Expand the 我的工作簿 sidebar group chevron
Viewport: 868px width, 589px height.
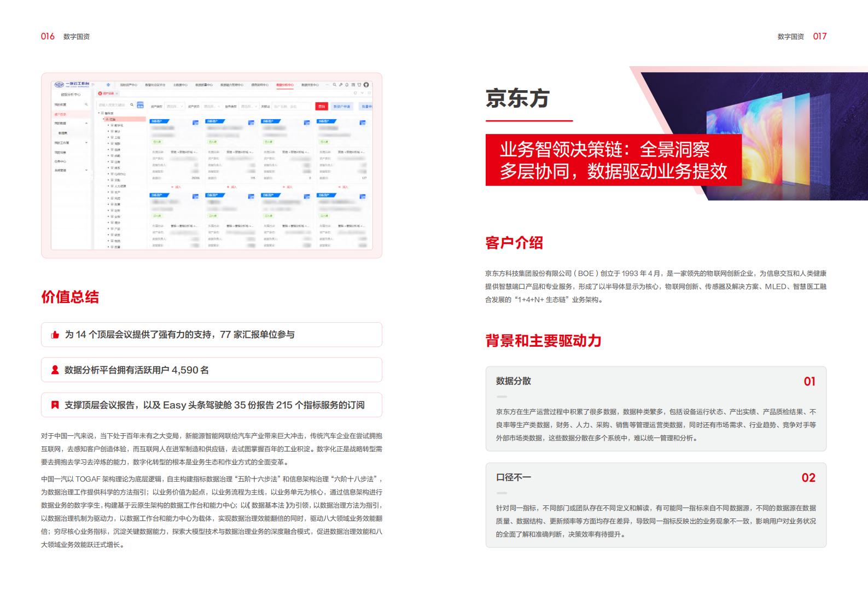(x=86, y=143)
